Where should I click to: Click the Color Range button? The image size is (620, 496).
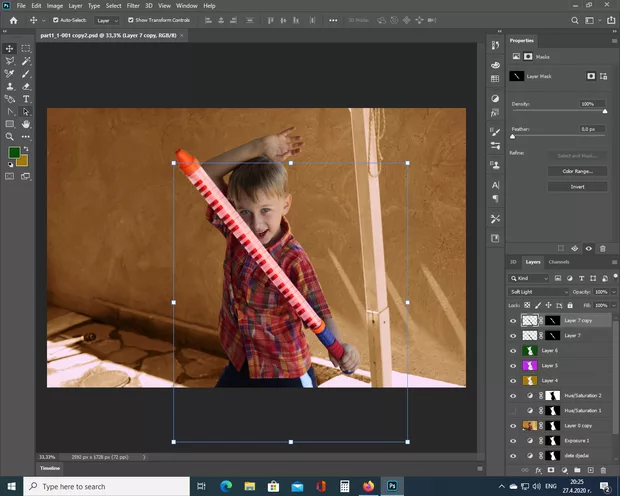[x=577, y=172]
